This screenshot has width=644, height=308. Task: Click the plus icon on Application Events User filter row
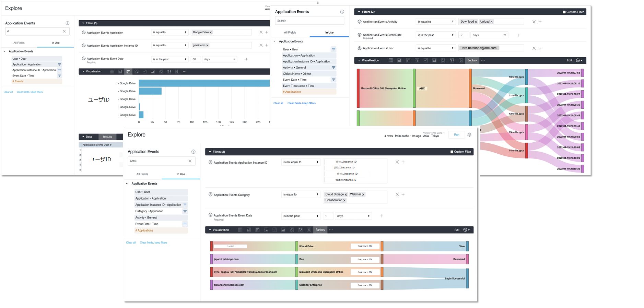pyautogui.click(x=540, y=48)
